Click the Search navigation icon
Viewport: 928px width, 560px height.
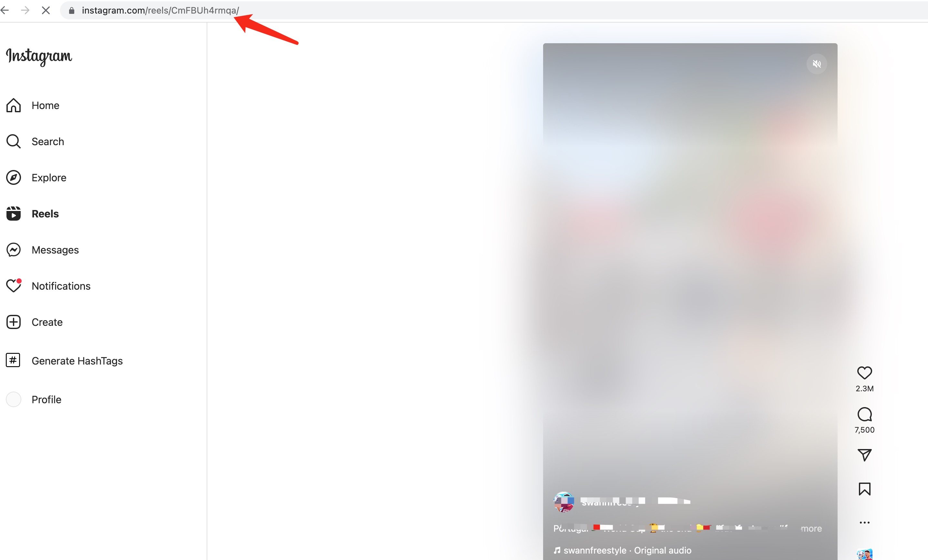pos(14,141)
